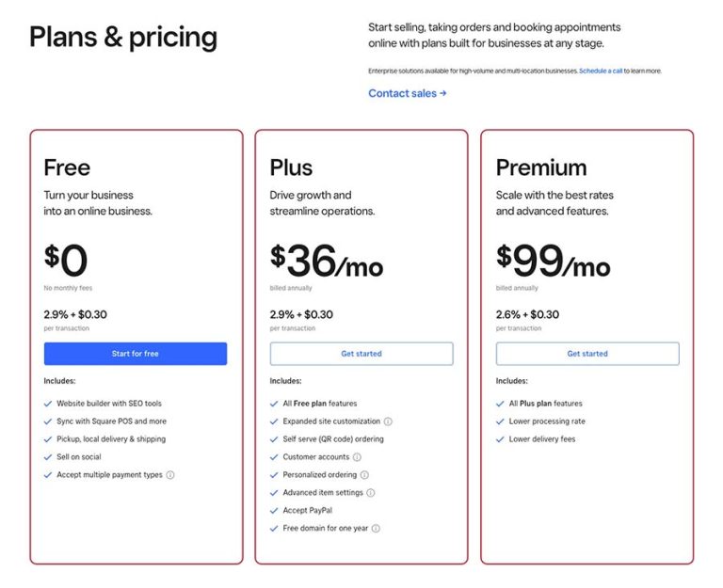Click checkmark beside Website builder with SEO tools
The image size is (723, 588).
47,404
